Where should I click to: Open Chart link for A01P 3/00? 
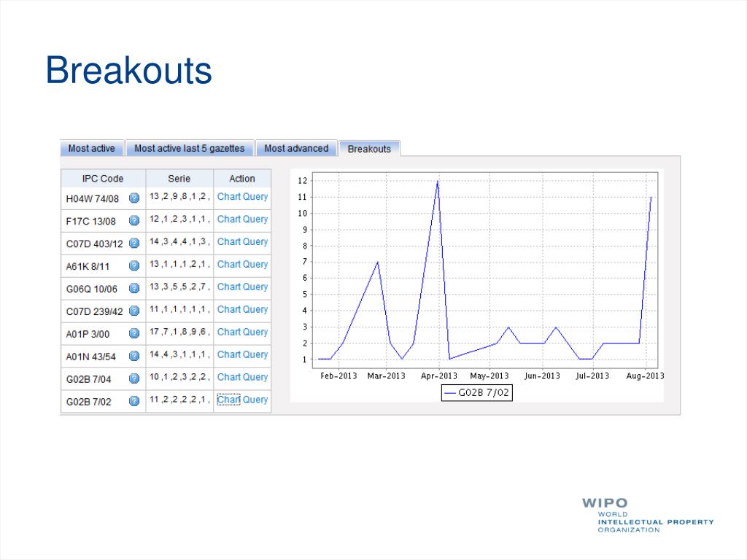(228, 332)
